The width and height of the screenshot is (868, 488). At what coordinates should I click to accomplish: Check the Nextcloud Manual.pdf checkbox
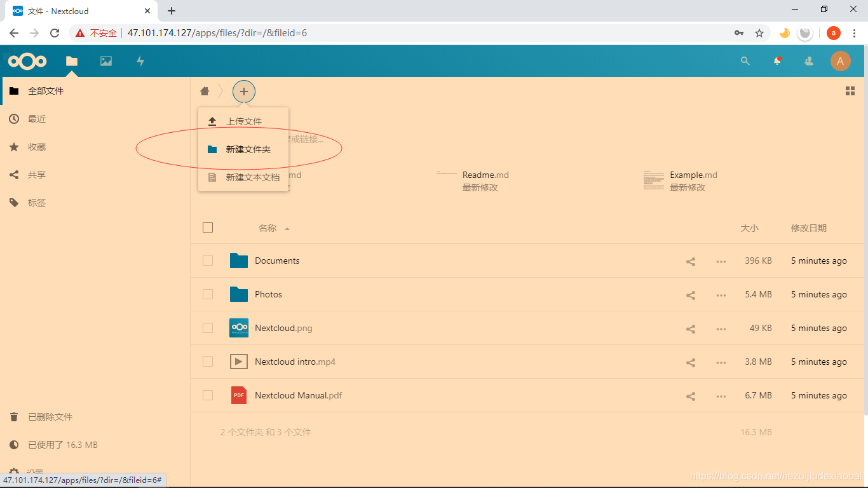(x=208, y=395)
